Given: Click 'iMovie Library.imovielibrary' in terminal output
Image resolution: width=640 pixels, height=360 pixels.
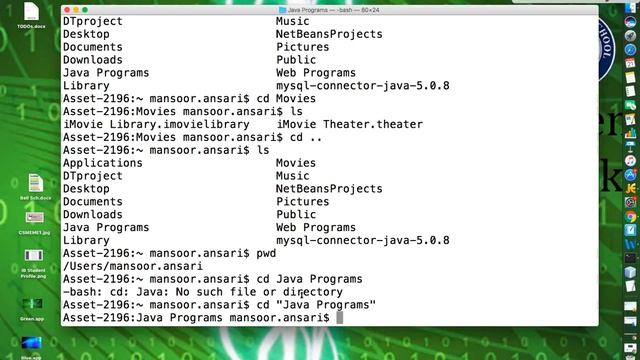Looking at the screenshot, I should click(x=156, y=124).
